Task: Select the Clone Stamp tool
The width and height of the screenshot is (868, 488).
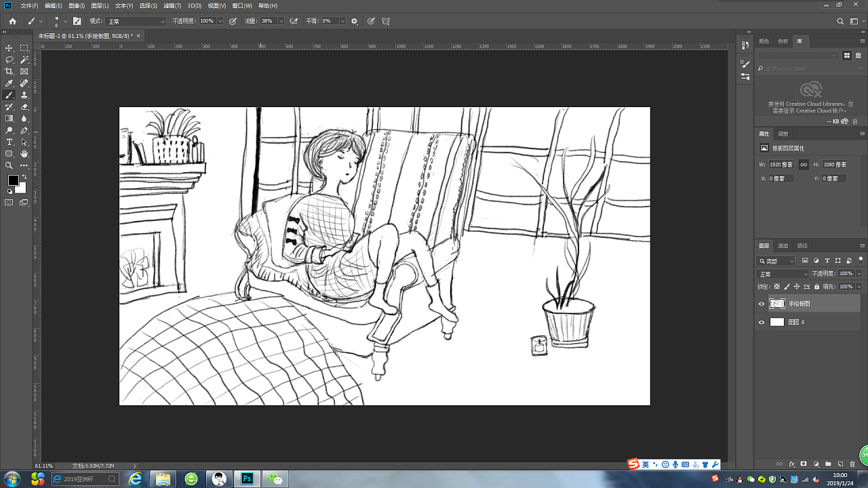Action: coord(24,95)
